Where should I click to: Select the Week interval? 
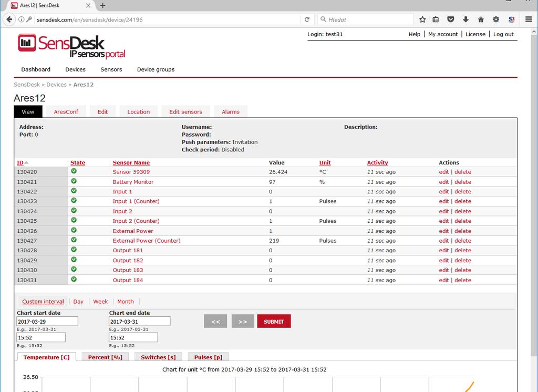(100, 302)
